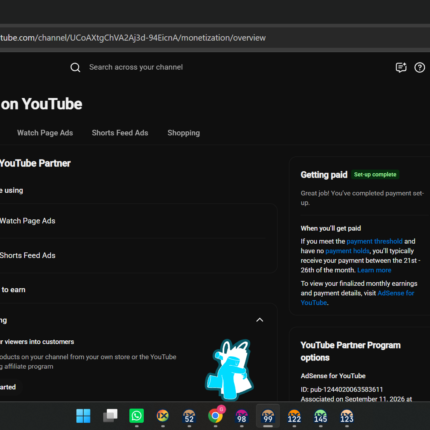Screen dimensions: 430x430
Task: Follow the Learn more link
Action: (374, 270)
